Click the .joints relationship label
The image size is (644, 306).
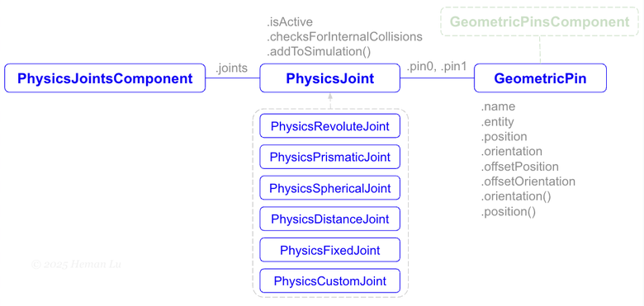(x=232, y=68)
